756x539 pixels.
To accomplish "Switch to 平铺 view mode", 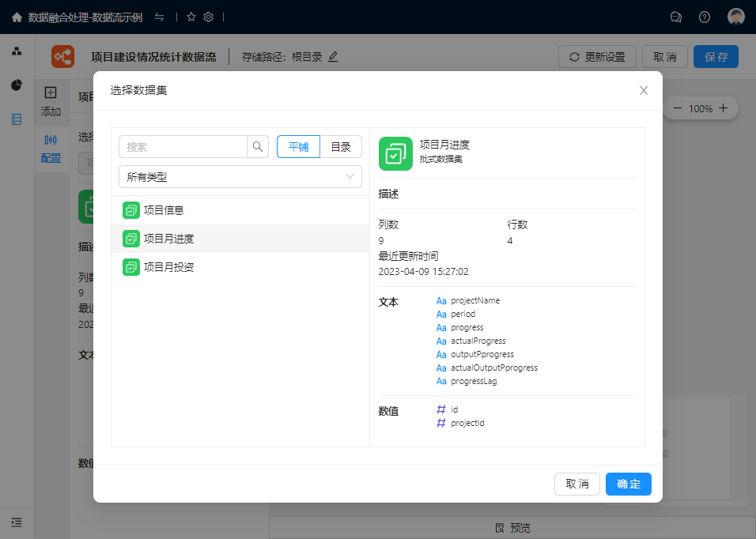I will click(x=298, y=147).
